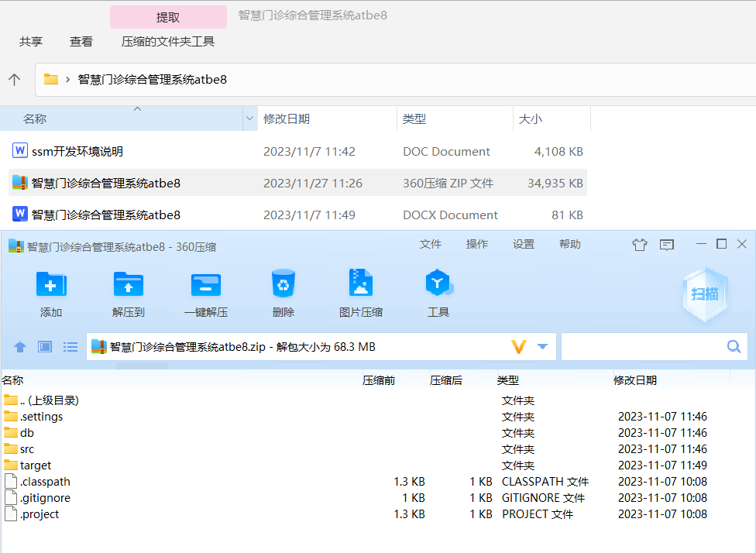
Task: Expand the path history dropdown arrow
Action: [542, 347]
